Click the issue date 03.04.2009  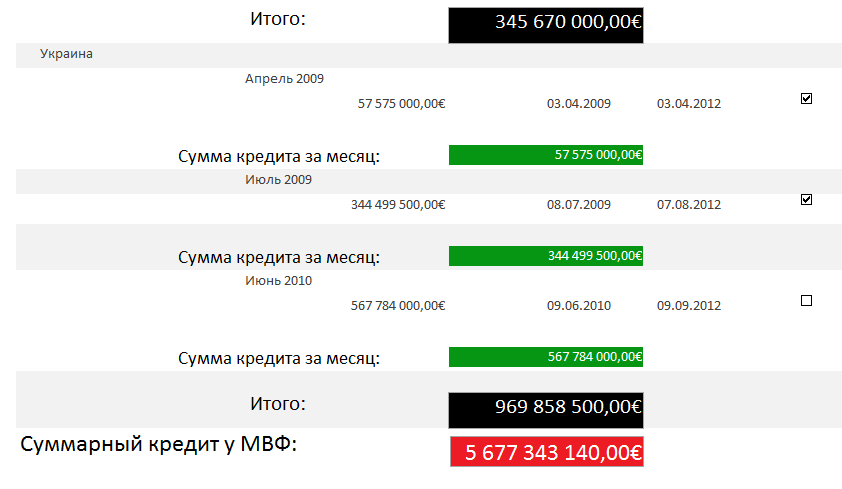(578, 104)
